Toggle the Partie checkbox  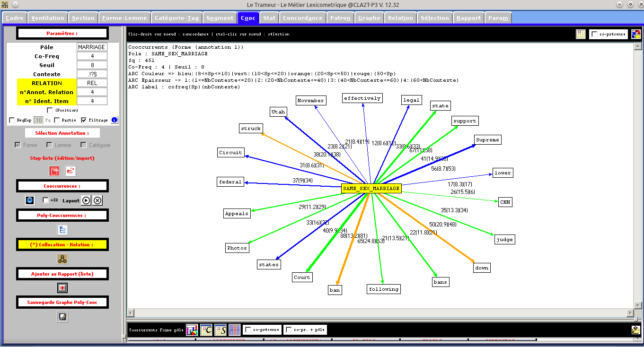click(57, 120)
